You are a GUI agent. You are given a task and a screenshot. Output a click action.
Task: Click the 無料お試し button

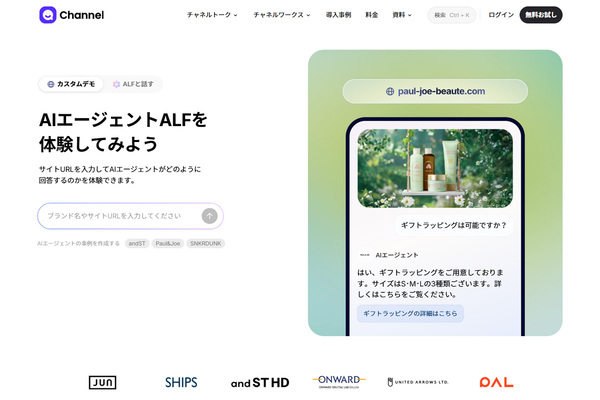tap(541, 15)
